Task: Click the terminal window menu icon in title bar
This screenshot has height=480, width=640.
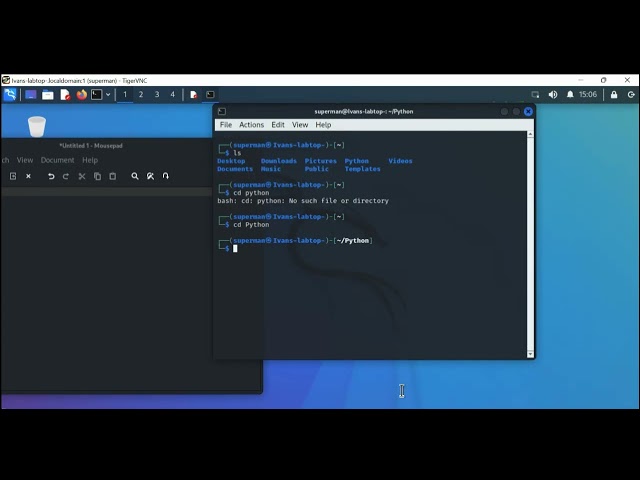Action: (x=222, y=111)
